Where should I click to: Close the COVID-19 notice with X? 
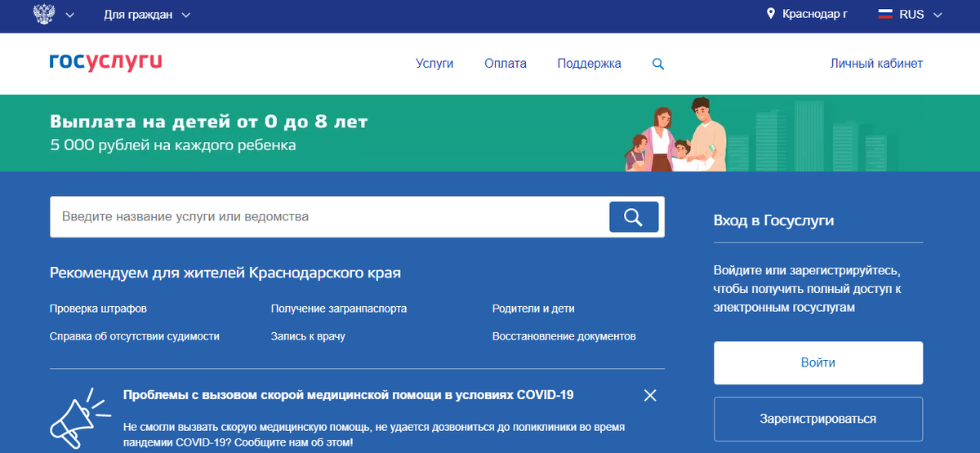click(x=650, y=396)
